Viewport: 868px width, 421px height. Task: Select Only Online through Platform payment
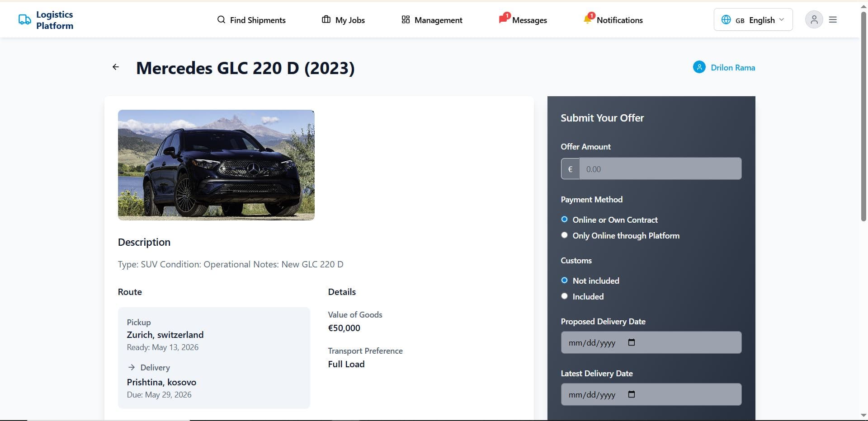564,235
